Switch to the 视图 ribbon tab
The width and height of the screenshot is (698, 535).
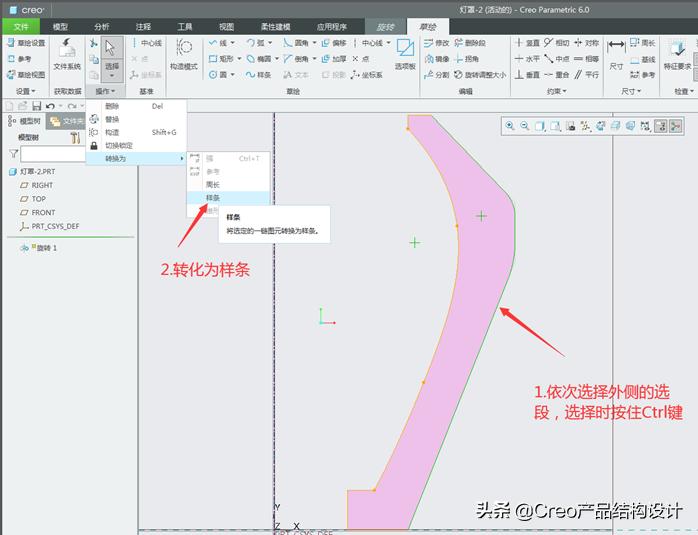pyautogui.click(x=226, y=27)
